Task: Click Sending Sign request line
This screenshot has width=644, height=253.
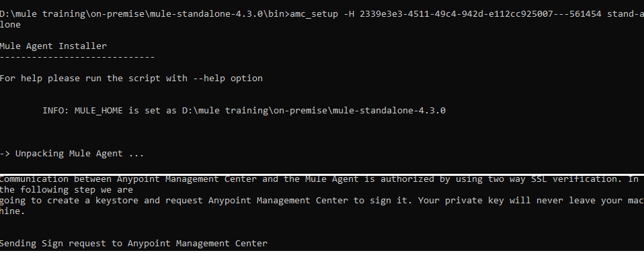Action: tap(134, 244)
